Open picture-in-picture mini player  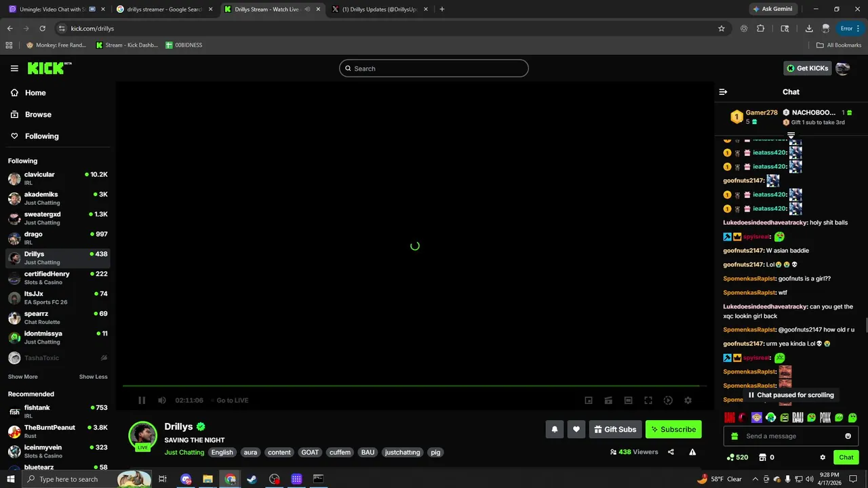point(589,401)
